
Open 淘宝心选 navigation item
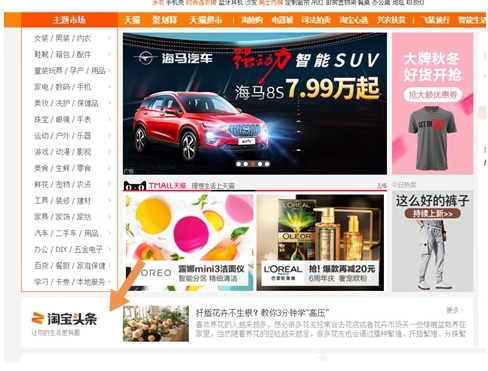[354, 20]
